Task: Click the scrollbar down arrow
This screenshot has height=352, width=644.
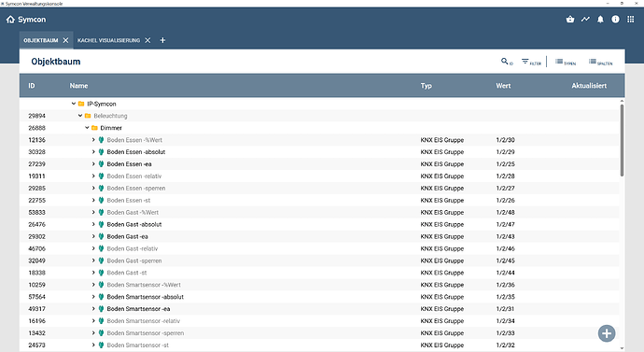Action: pyautogui.click(x=622, y=348)
